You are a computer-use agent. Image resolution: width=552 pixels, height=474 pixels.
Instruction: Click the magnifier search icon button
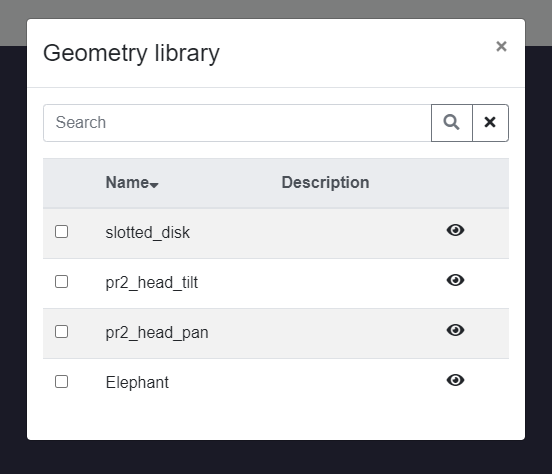tap(452, 123)
